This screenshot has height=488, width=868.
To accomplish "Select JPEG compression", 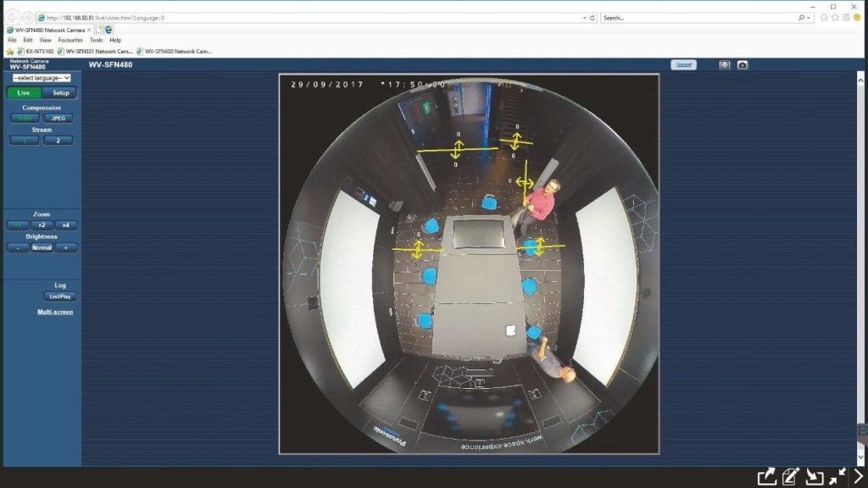I will (58, 119).
